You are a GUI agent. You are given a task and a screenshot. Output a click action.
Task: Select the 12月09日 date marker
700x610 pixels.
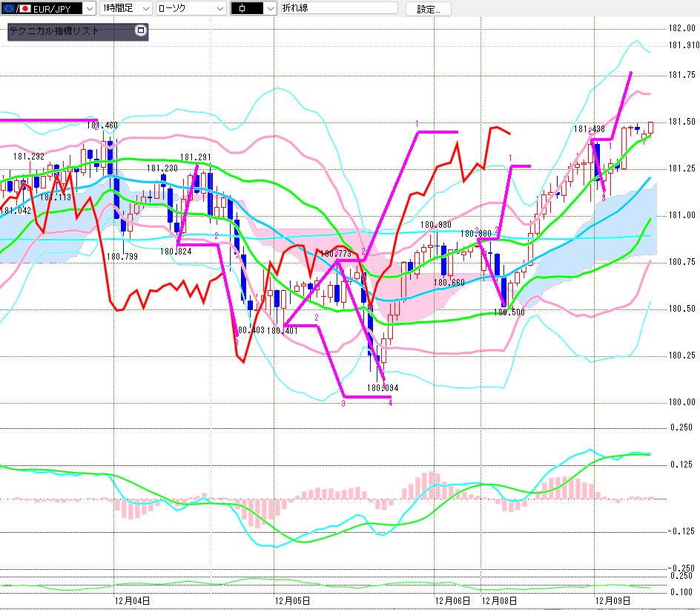pos(613,600)
